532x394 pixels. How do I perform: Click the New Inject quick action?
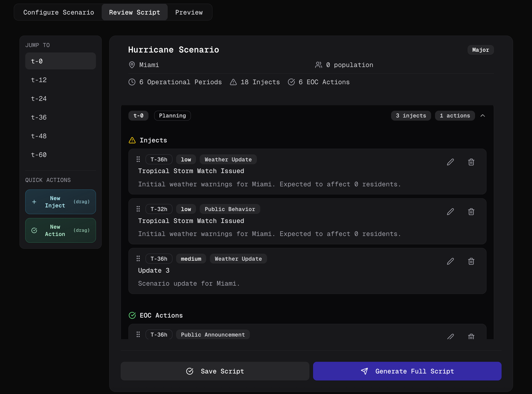60,202
